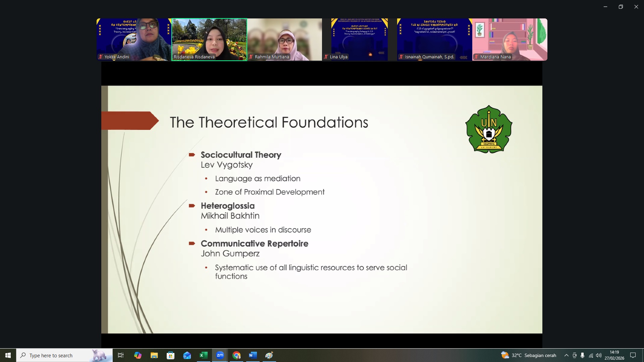Image resolution: width=644 pixels, height=362 pixels.
Task: Close the Zoom meeting window
Action: coord(636,7)
